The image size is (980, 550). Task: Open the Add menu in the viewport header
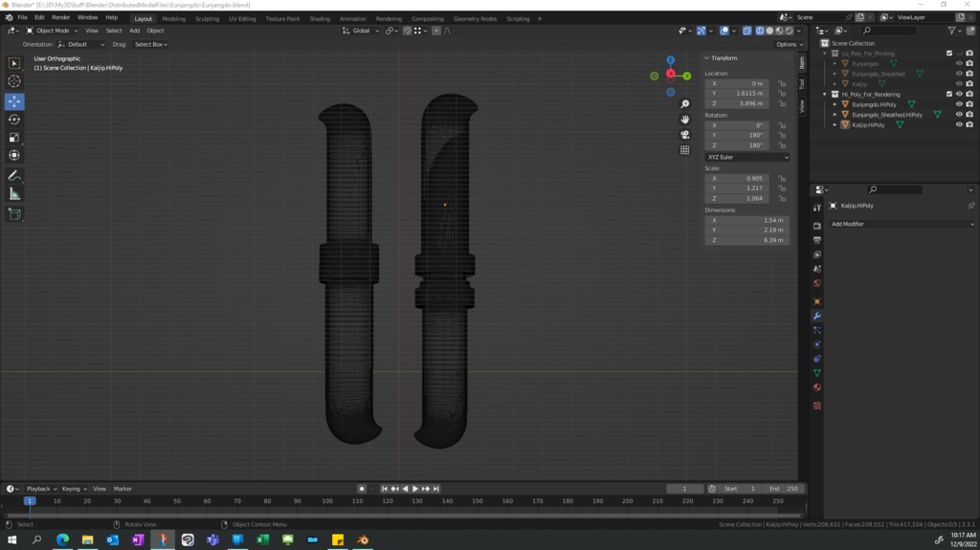pyautogui.click(x=134, y=31)
